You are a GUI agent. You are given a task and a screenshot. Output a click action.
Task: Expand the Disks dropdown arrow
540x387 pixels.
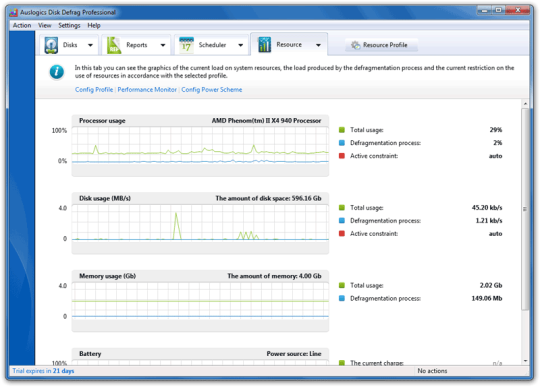click(x=90, y=45)
